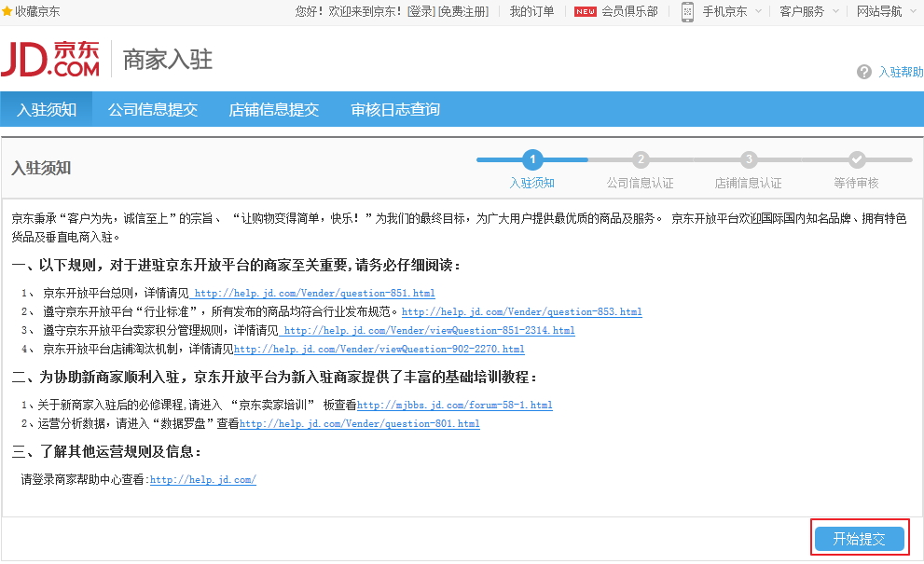
Task: Click the 手机京东 text link
Action: [724, 11]
